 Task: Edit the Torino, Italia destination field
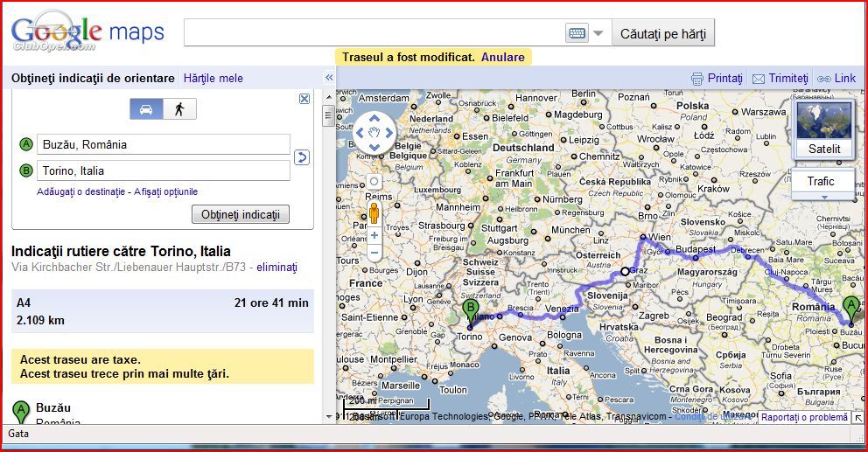coord(164,170)
